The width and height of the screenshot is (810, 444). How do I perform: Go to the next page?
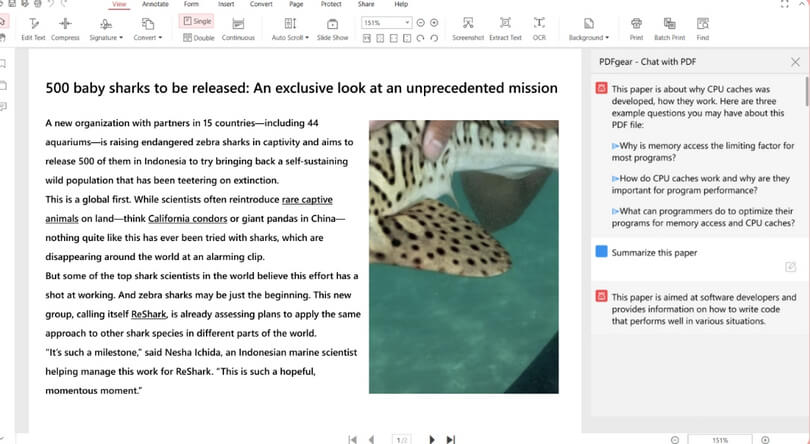432,439
